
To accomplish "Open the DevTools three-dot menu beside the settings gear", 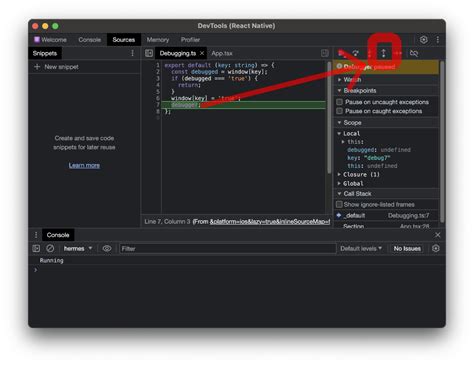I will (x=438, y=40).
